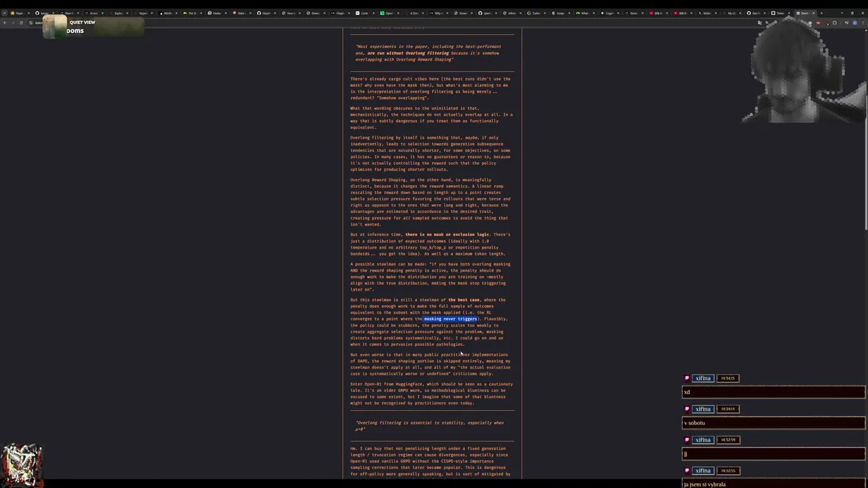Image resolution: width=868 pixels, height=488 pixels.
Task: Click the avatar image in bottom-left corner
Action: coord(22,465)
